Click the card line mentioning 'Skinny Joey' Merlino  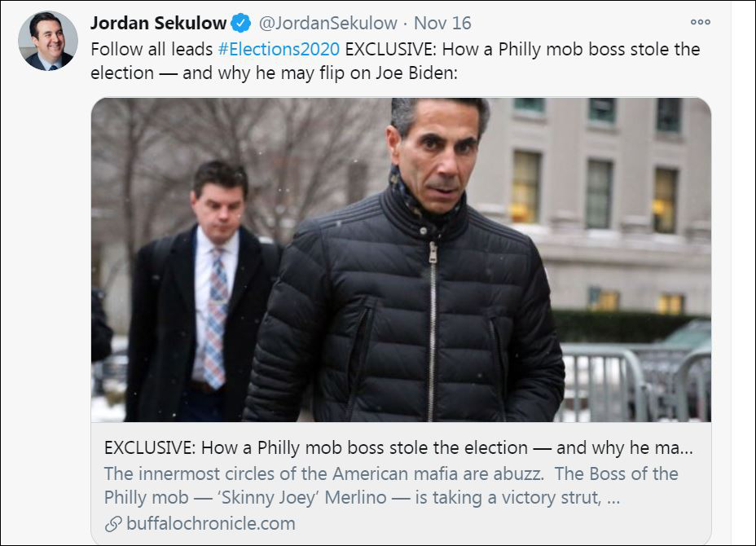[363, 497]
